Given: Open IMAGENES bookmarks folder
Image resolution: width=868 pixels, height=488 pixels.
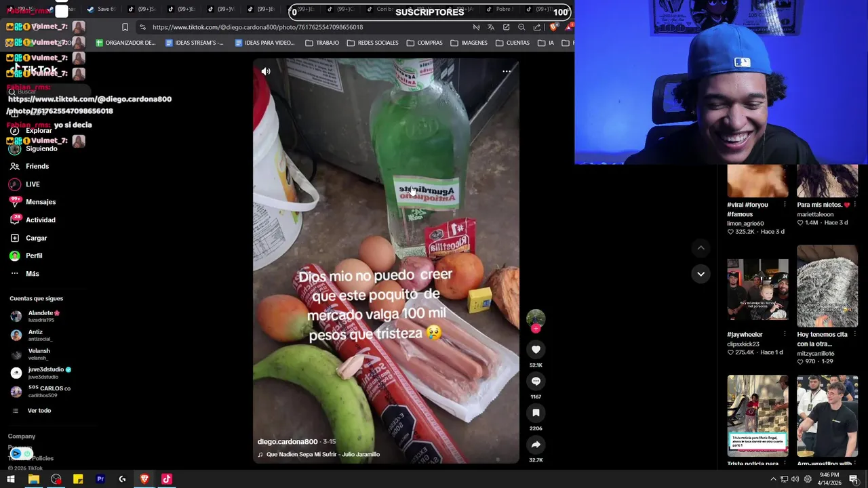Looking at the screenshot, I should pos(469,43).
